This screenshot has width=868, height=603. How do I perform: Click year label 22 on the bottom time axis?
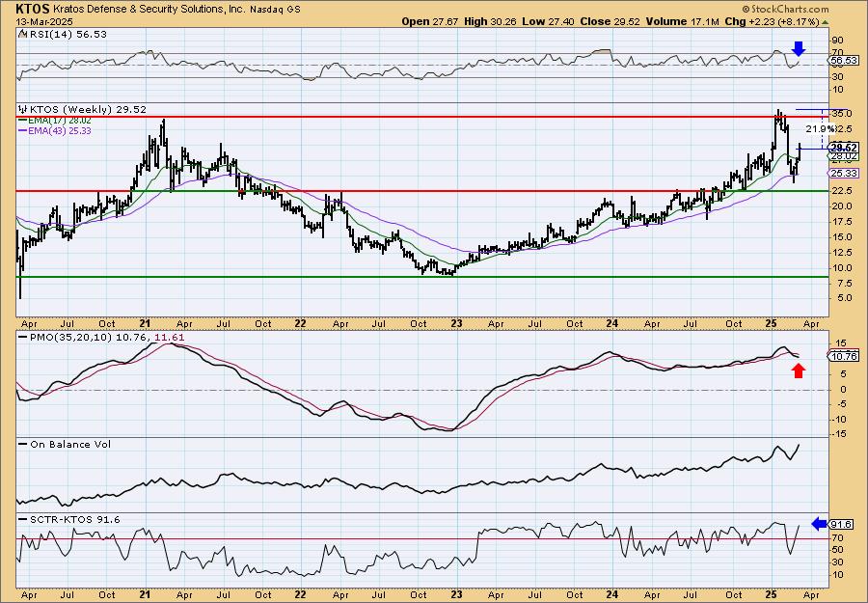click(x=300, y=594)
